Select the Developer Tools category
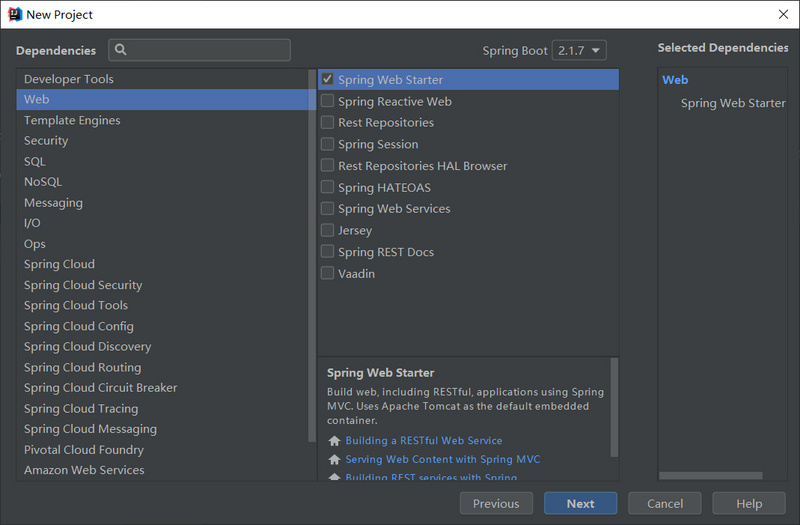 click(x=163, y=79)
